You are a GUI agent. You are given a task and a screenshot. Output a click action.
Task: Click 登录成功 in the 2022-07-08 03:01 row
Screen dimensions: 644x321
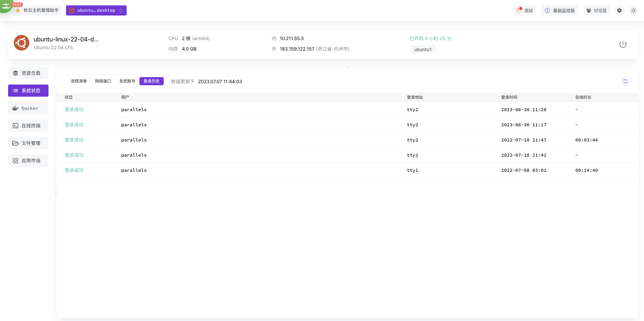[74, 170]
